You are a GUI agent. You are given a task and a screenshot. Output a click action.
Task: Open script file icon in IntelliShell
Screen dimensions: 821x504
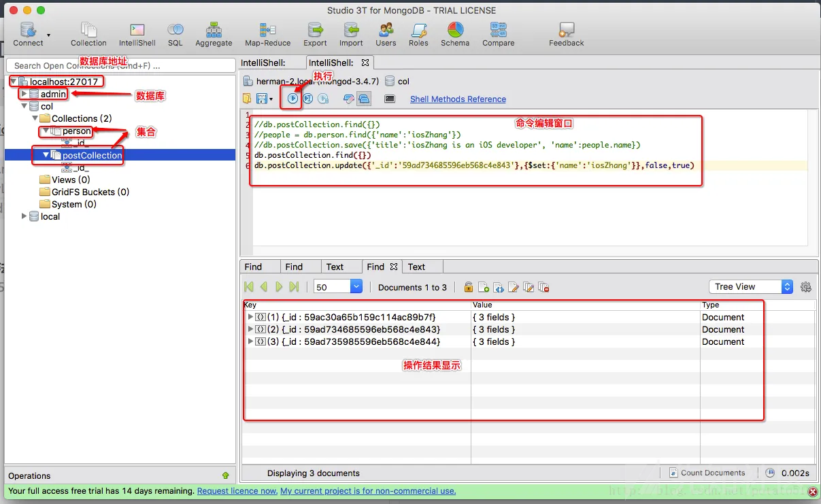247,99
